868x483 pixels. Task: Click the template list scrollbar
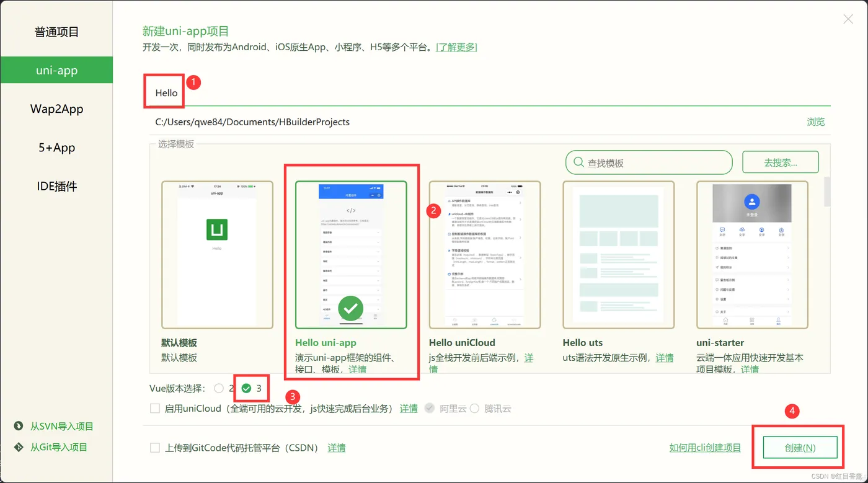click(x=827, y=191)
